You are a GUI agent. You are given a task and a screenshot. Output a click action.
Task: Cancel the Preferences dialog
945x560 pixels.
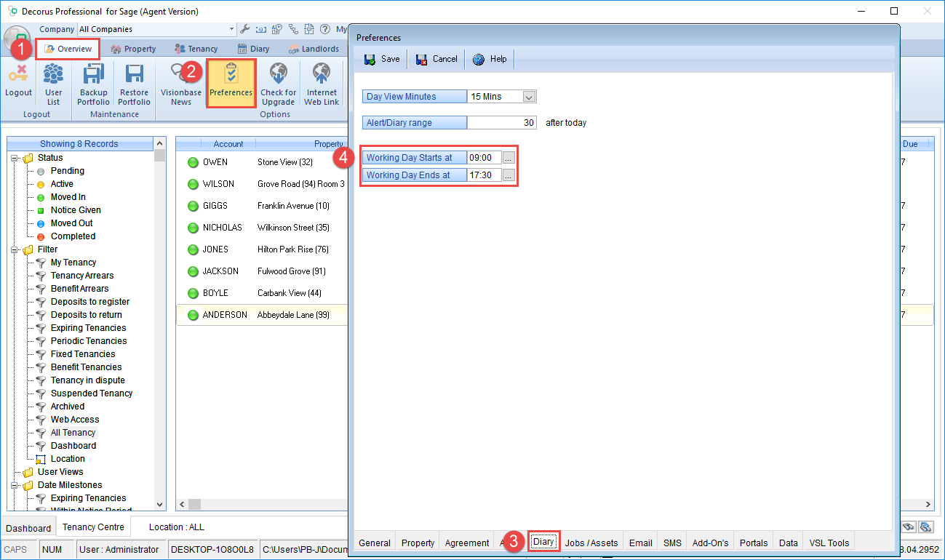pos(436,59)
